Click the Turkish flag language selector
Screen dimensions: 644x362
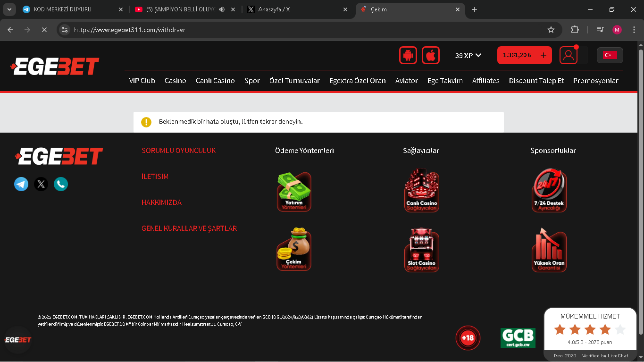tap(610, 55)
